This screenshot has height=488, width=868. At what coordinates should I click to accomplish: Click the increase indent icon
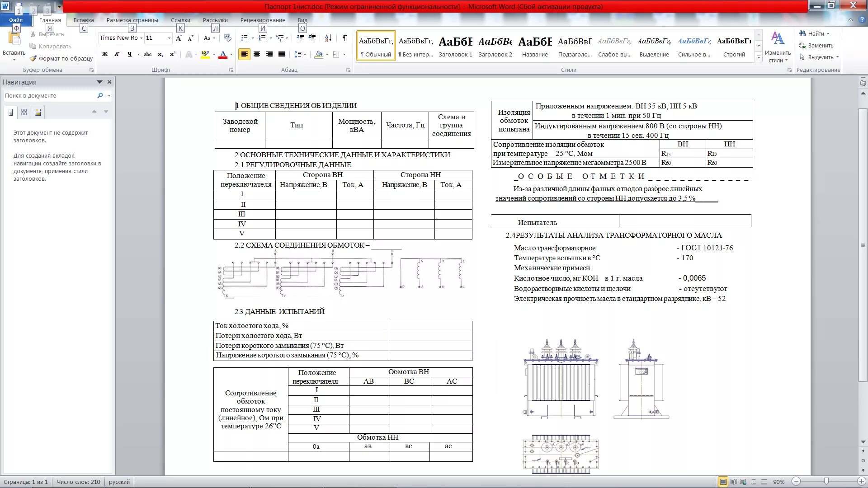[312, 38]
